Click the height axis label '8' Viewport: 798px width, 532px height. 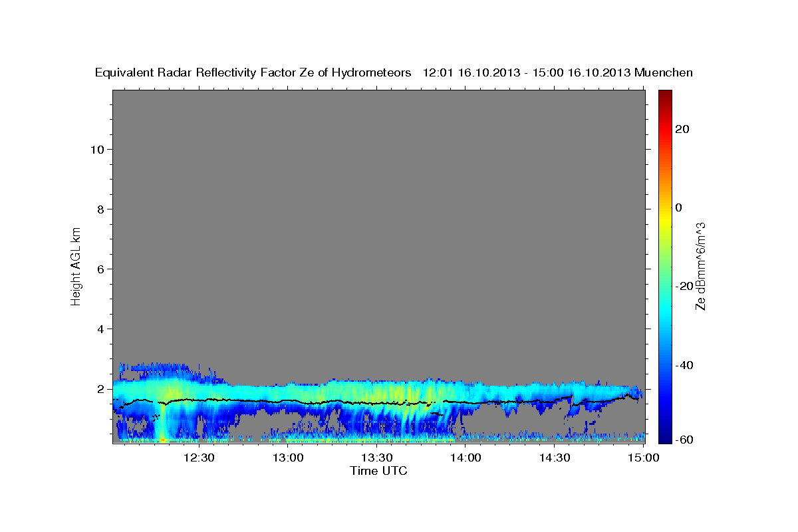[100, 209]
